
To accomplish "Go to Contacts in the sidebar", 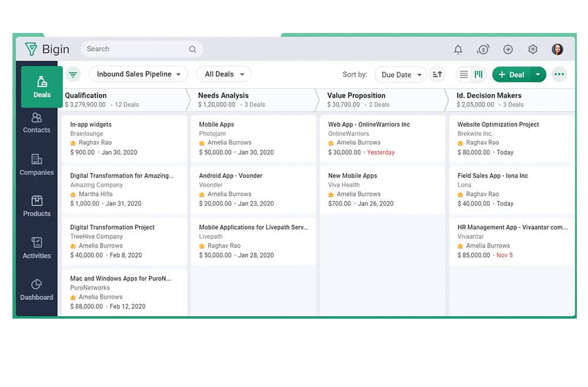I will pyautogui.click(x=36, y=123).
